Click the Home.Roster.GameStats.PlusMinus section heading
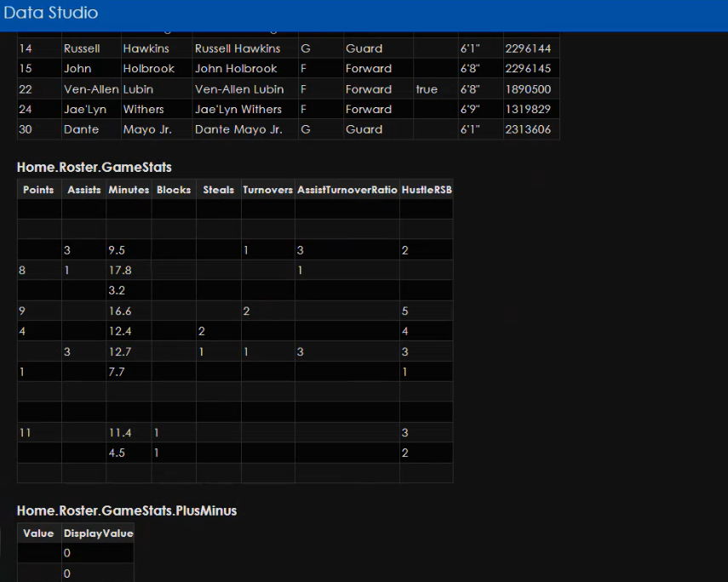The height and width of the screenshot is (582, 728). [x=127, y=511]
